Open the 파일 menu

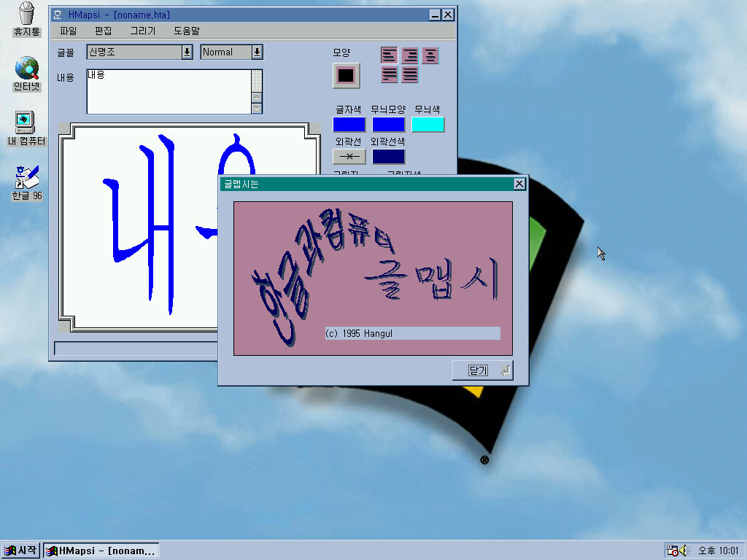pyautogui.click(x=68, y=31)
